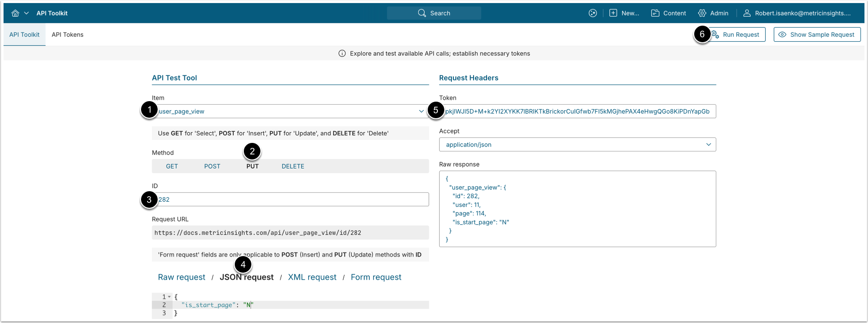Click the Content folder icon

(655, 13)
